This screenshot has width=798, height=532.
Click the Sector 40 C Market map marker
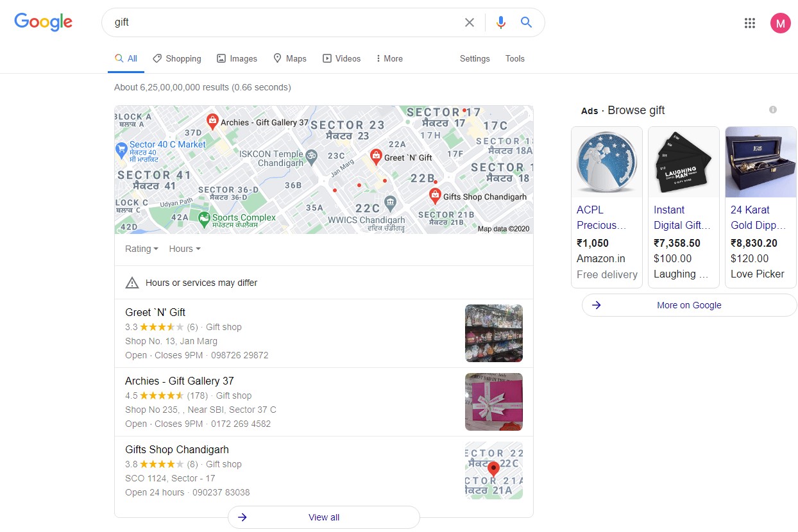pyautogui.click(x=122, y=151)
